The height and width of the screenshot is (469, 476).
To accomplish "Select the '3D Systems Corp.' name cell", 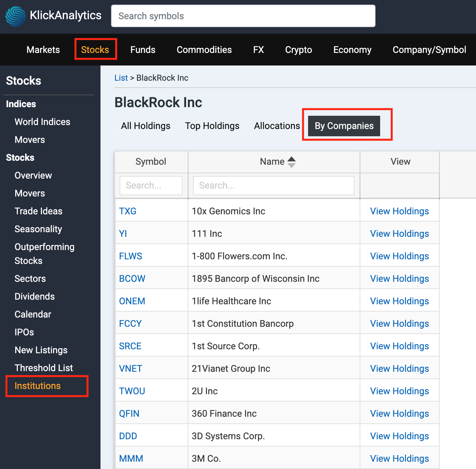I will click(x=274, y=436).
